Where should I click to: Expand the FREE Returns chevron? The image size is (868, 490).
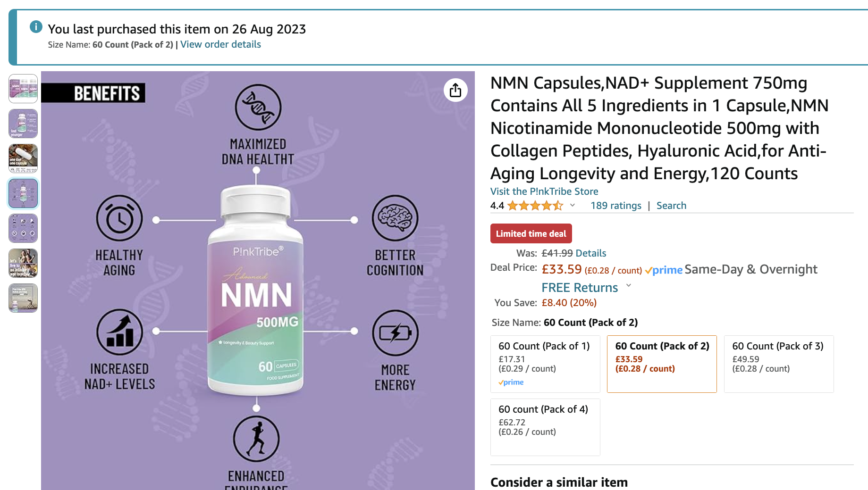pyautogui.click(x=628, y=286)
